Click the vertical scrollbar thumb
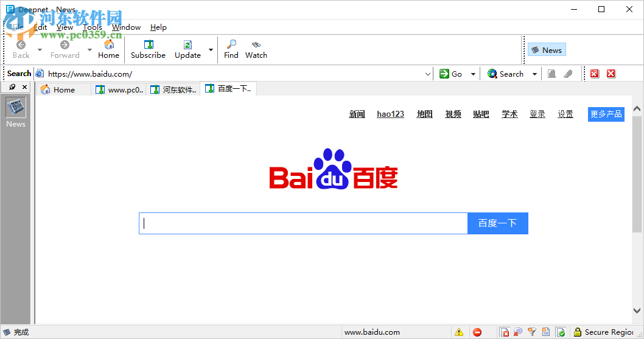This screenshot has height=339, width=644. point(637,174)
